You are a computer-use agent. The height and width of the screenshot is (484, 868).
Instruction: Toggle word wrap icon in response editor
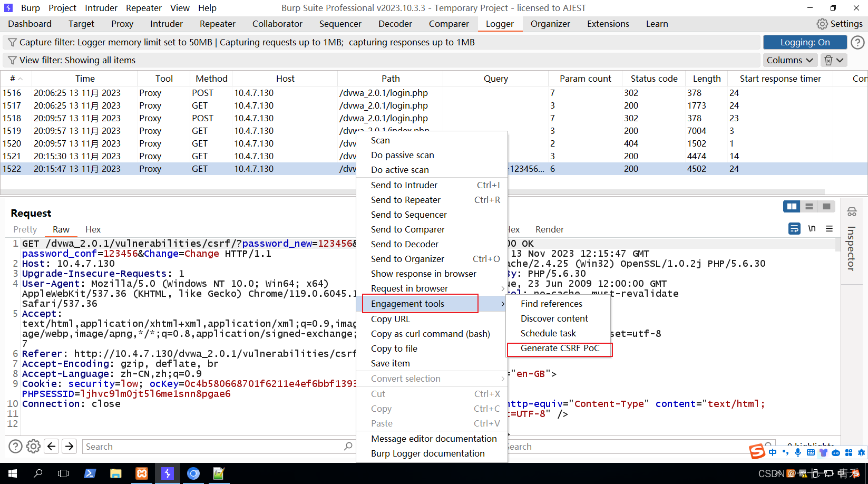[794, 228]
